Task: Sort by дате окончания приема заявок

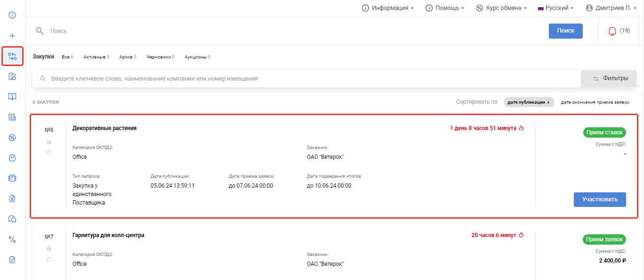Action: pos(595,102)
